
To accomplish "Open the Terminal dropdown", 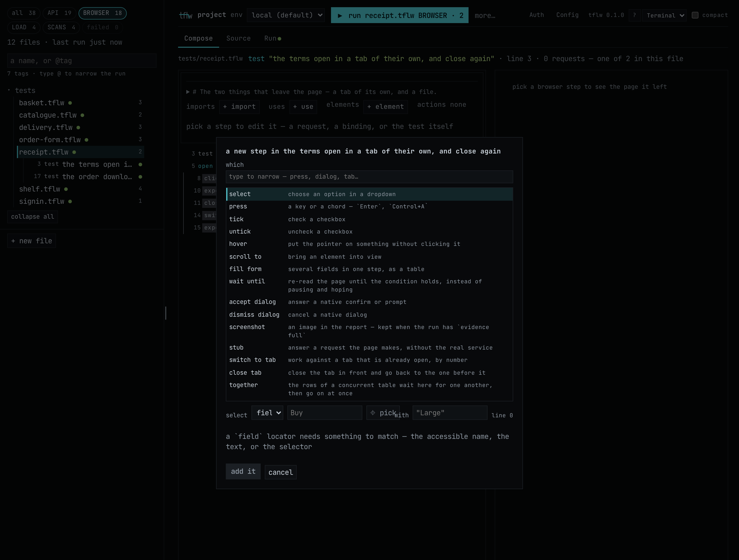I will coord(664,15).
